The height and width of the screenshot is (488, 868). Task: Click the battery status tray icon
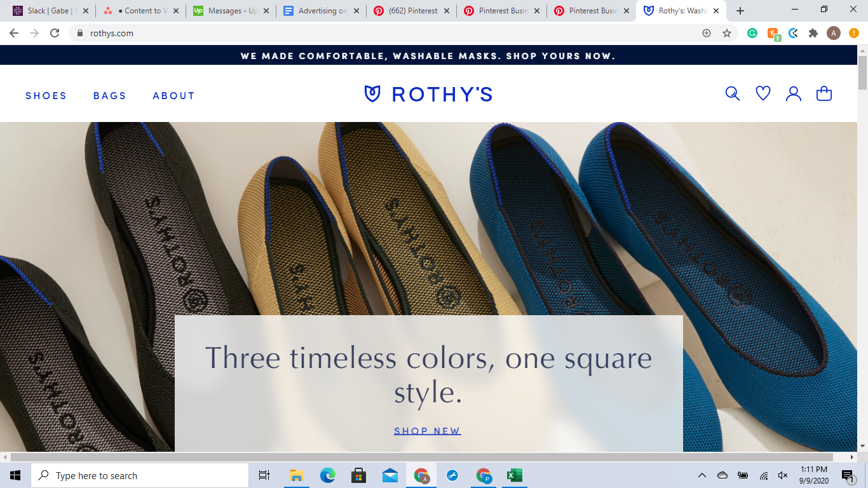pos(743,475)
